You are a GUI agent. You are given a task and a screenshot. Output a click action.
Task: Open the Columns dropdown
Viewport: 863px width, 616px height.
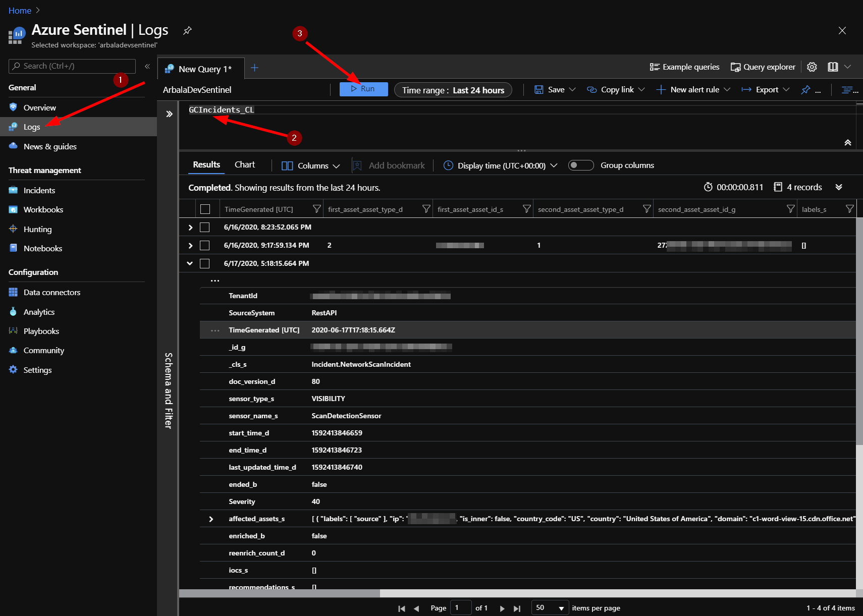311,165
